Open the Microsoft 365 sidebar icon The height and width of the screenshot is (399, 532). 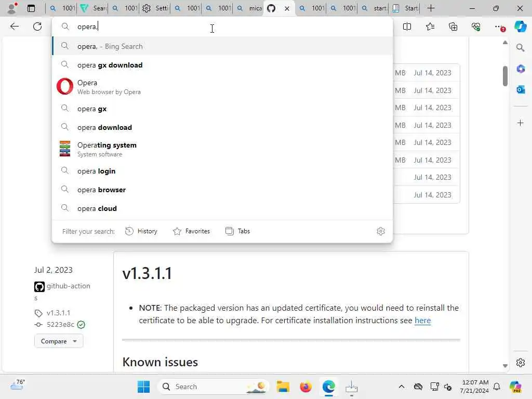click(x=520, y=69)
